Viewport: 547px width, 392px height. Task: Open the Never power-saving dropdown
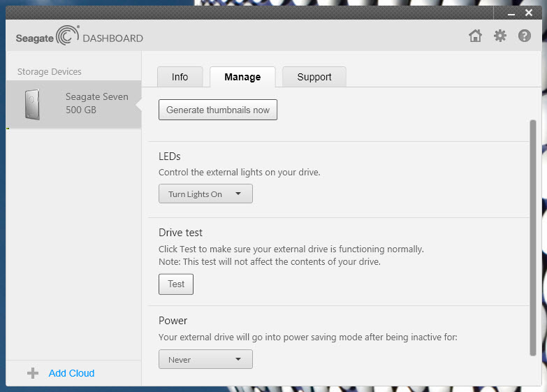click(x=205, y=359)
